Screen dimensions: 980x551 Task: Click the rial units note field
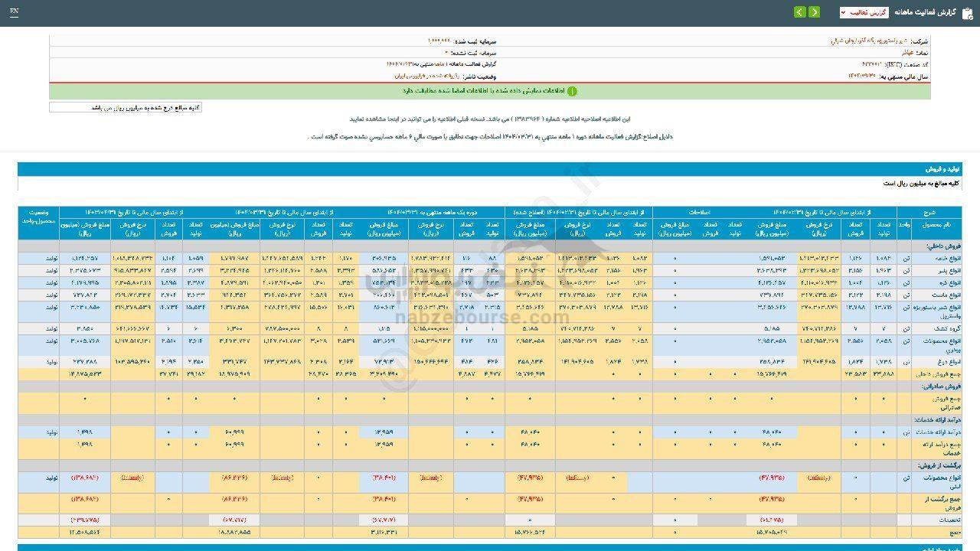tap(126, 108)
